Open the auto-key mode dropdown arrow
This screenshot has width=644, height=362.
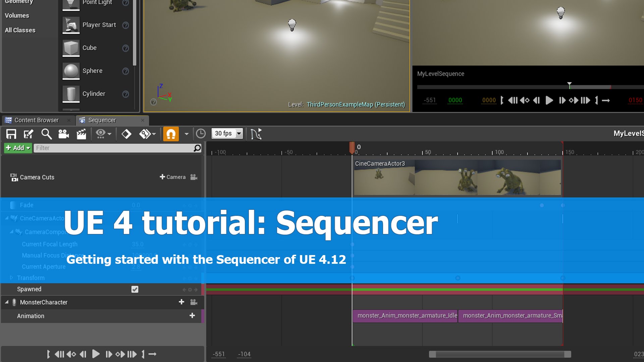(x=154, y=134)
